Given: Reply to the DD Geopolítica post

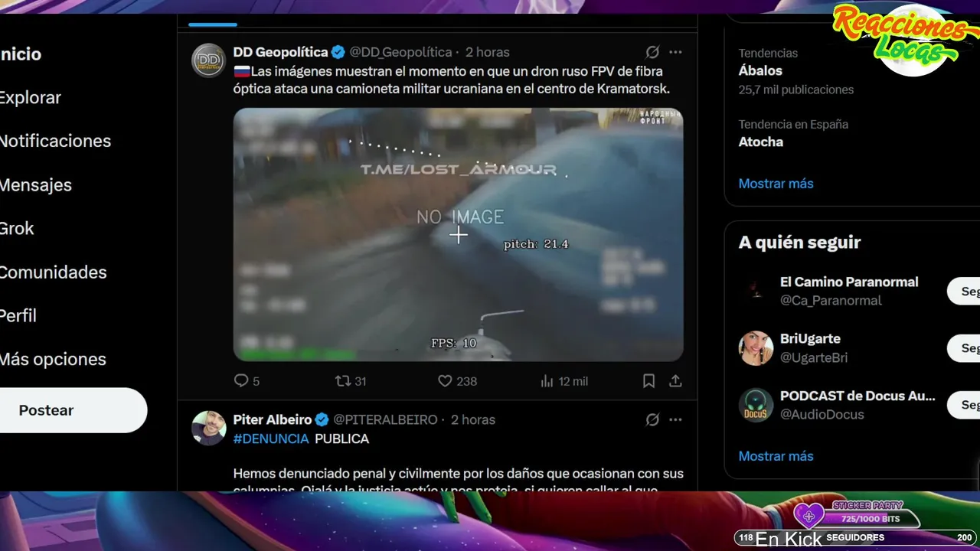Looking at the screenshot, I should [247, 380].
